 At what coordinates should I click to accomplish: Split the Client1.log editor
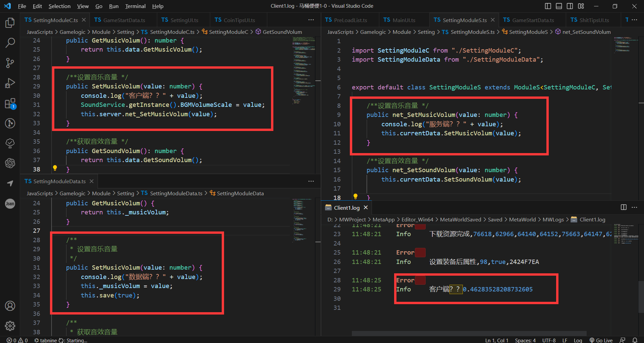(624, 207)
